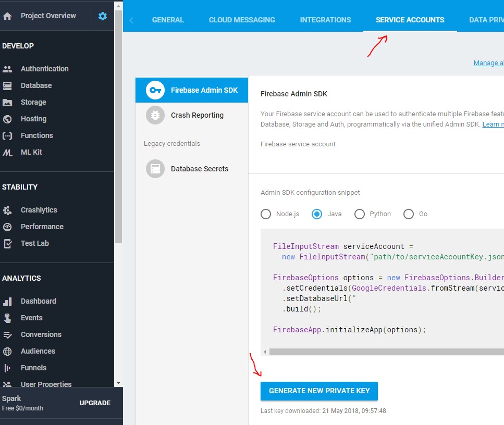This screenshot has width=504, height=425.
Task: Switch to the Integrations tab
Action: 325,20
